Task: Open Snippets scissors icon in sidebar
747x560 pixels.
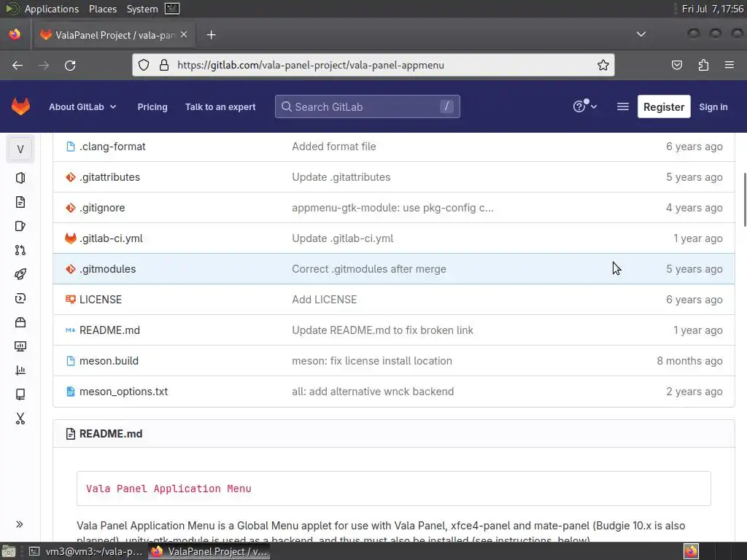Action: click(20, 419)
